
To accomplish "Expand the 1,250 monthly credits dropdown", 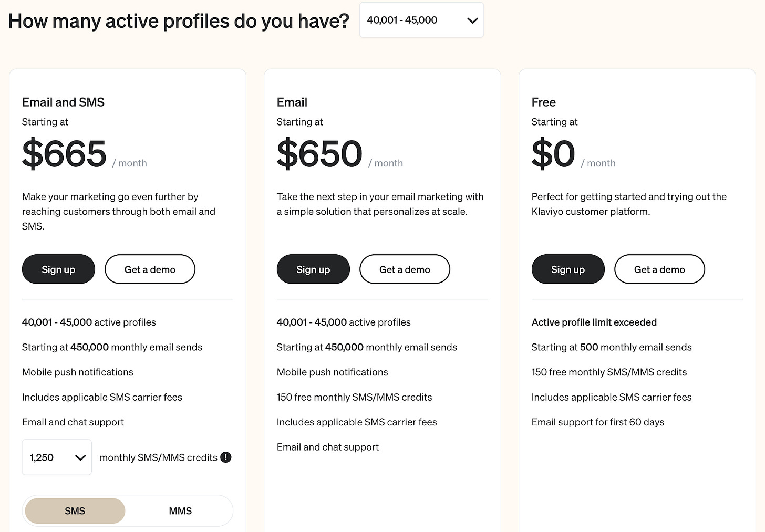I will (57, 457).
